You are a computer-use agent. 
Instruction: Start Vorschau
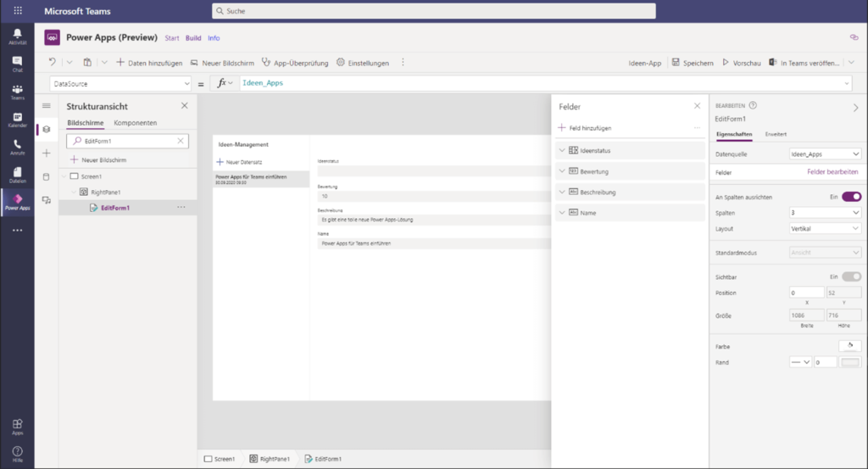[741, 63]
